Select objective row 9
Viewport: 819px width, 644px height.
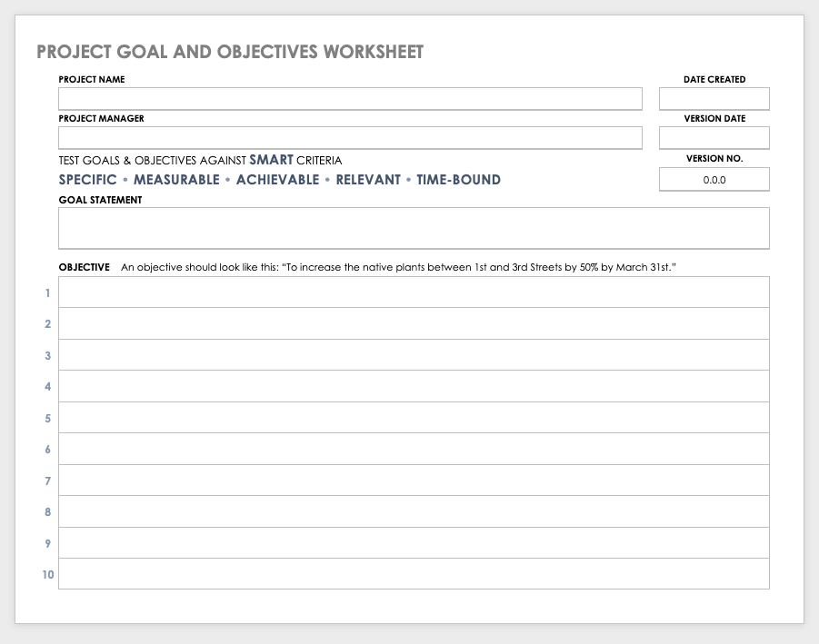(414, 543)
